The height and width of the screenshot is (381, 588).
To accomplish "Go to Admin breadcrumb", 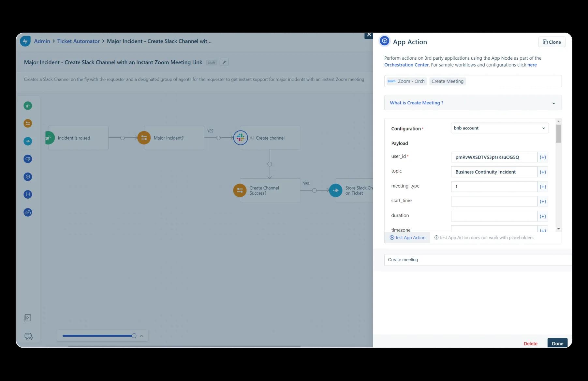I will (x=42, y=41).
